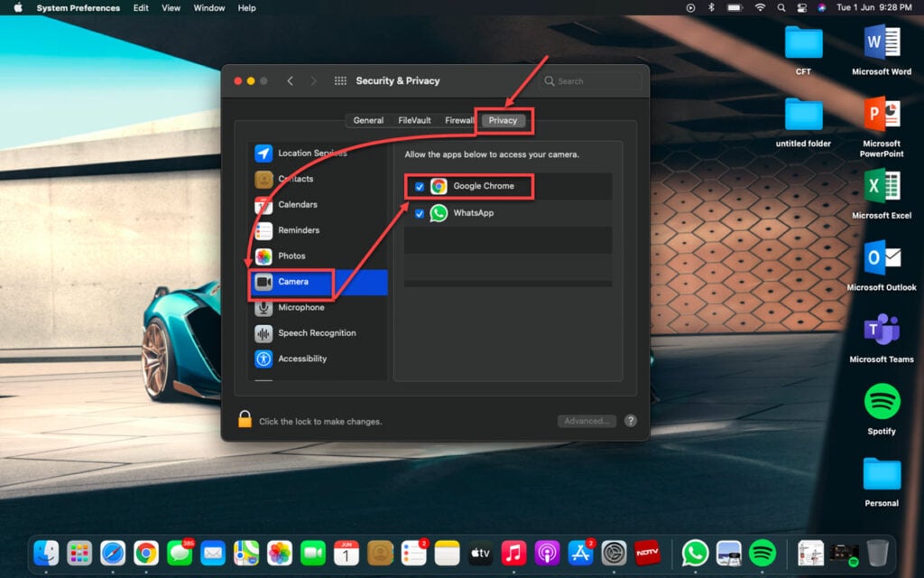The image size is (924, 578).
Task: Open WhatsApp from the Dock
Action: (x=696, y=554)
